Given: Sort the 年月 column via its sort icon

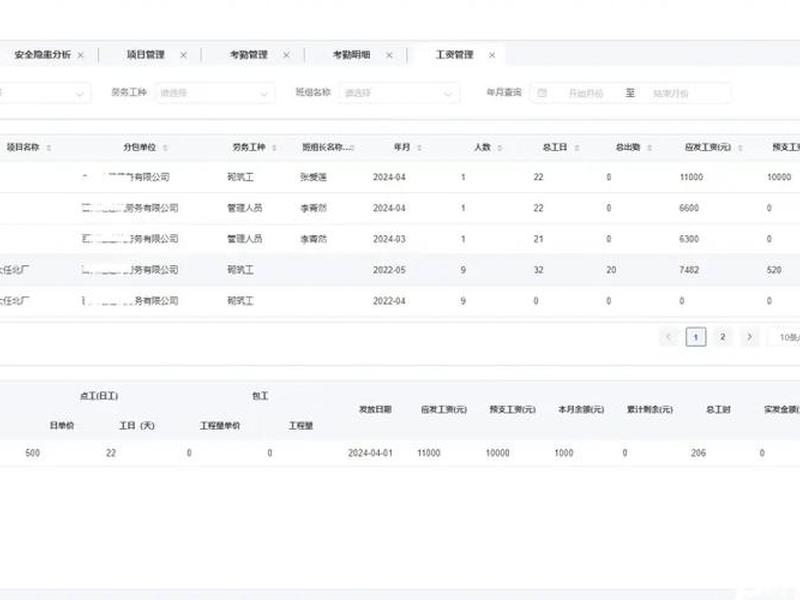Looking at the screenshot, I should 419,148.
